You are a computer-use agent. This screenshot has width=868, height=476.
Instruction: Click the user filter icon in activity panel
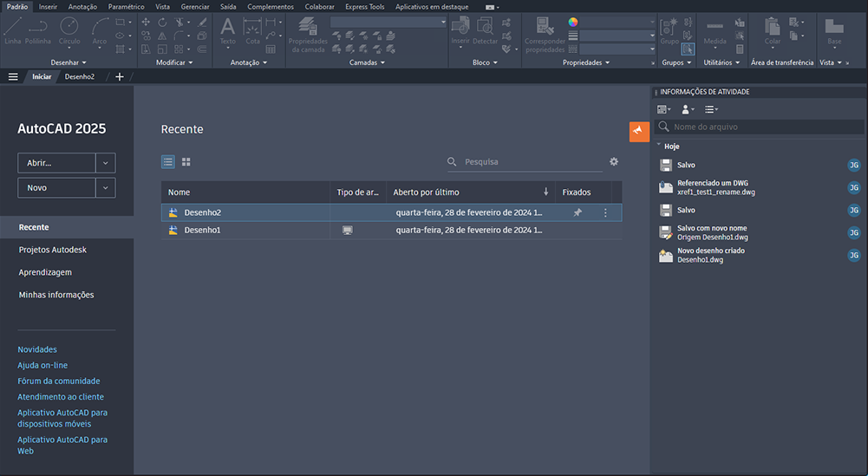(x=689, y=109)
